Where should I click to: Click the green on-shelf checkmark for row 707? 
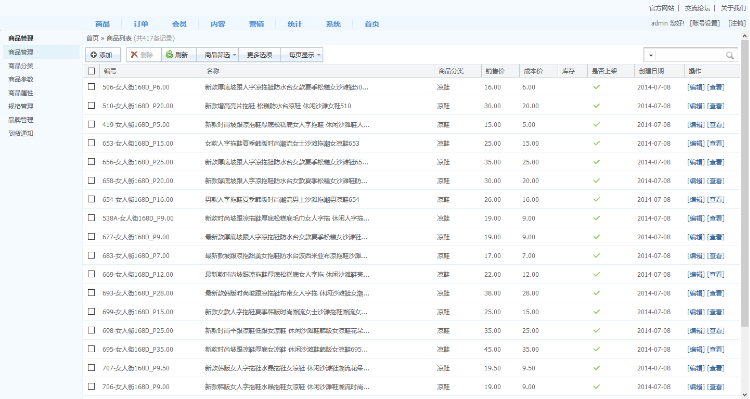tap(596, 368)
